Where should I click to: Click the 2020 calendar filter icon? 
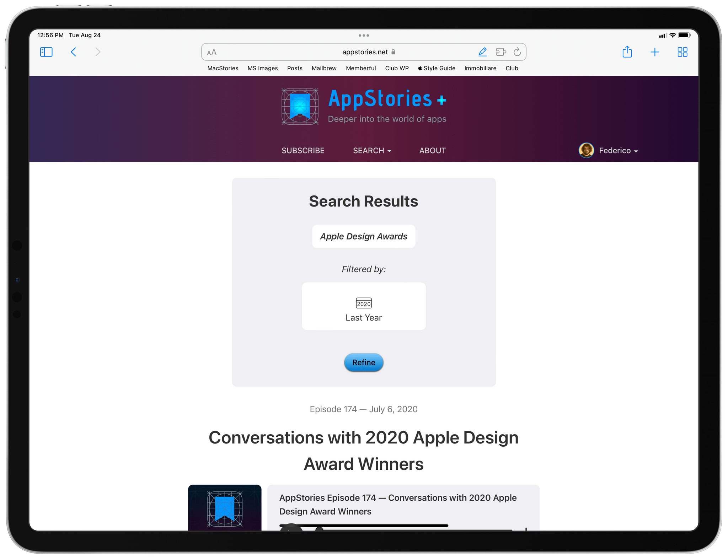pos(364,303)
